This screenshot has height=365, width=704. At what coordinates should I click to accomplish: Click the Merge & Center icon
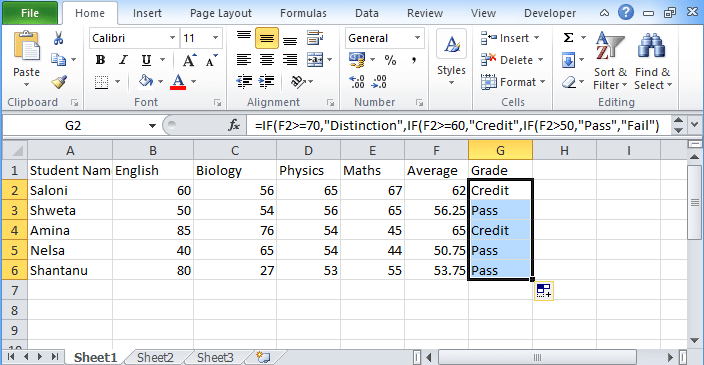(x=315, y=60)
